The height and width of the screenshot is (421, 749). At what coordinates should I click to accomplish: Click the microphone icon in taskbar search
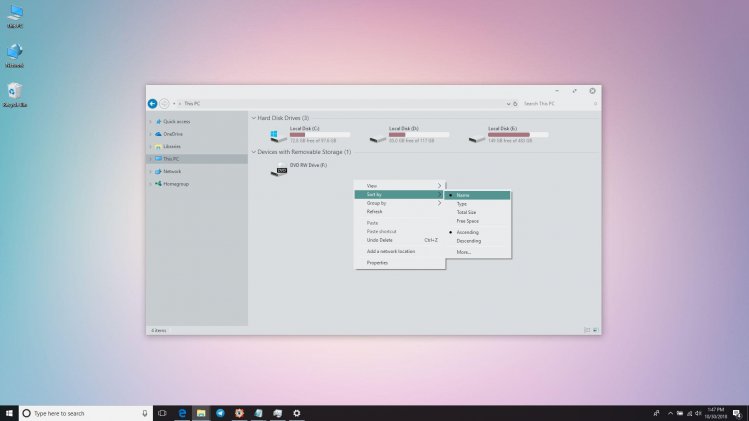coord(145,413)
